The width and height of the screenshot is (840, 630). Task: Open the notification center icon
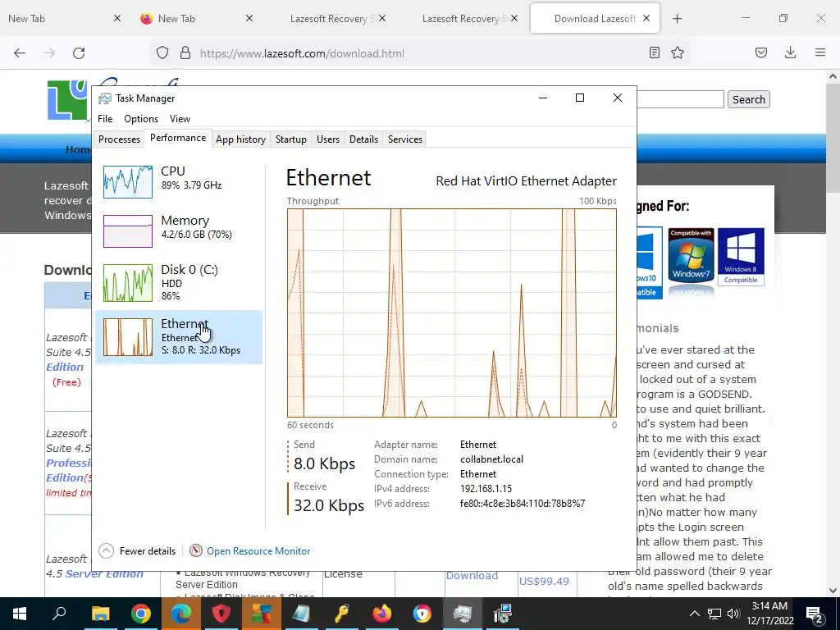(x=815, y=614)
